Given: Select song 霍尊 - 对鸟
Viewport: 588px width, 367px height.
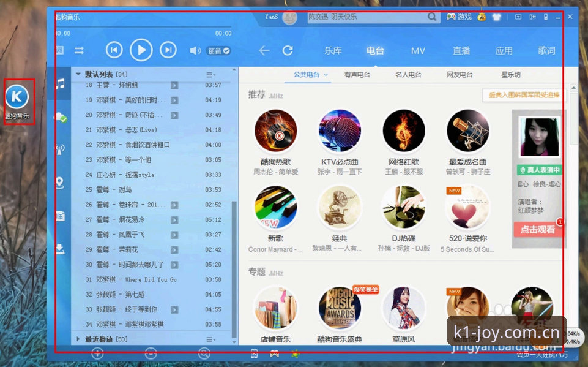Looking at the screenshot, I should tap(154, 190).
